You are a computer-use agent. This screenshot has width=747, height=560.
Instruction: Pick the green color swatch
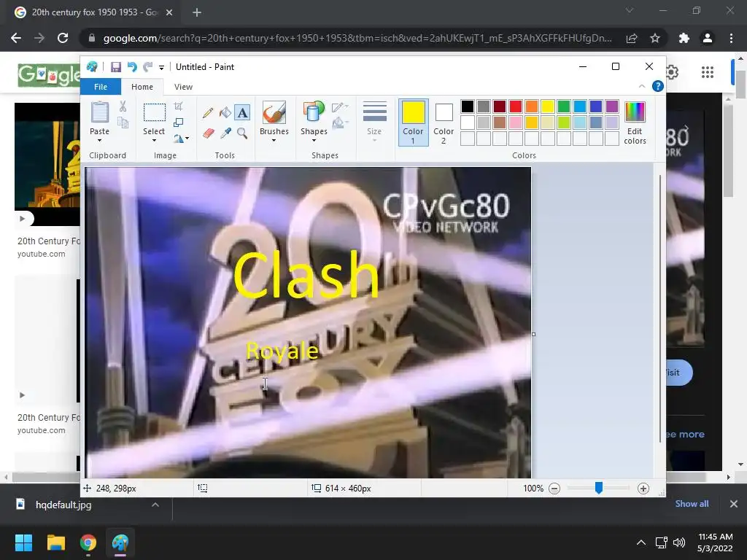564,106
